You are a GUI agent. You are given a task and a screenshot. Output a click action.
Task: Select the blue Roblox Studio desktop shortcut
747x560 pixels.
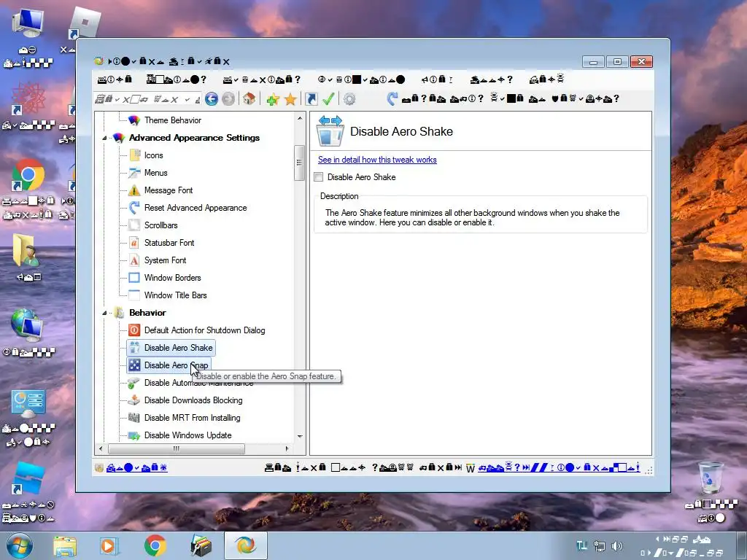(x=28, y=492)
